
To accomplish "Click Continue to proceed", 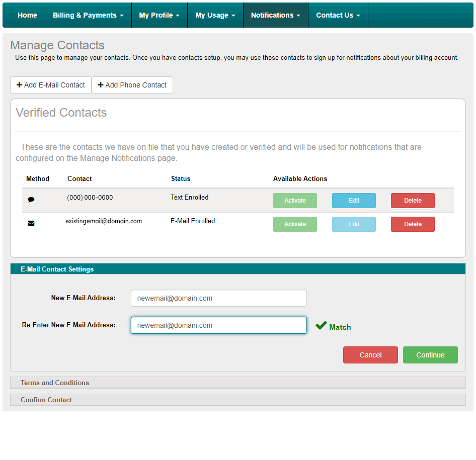I will [431, 355].
